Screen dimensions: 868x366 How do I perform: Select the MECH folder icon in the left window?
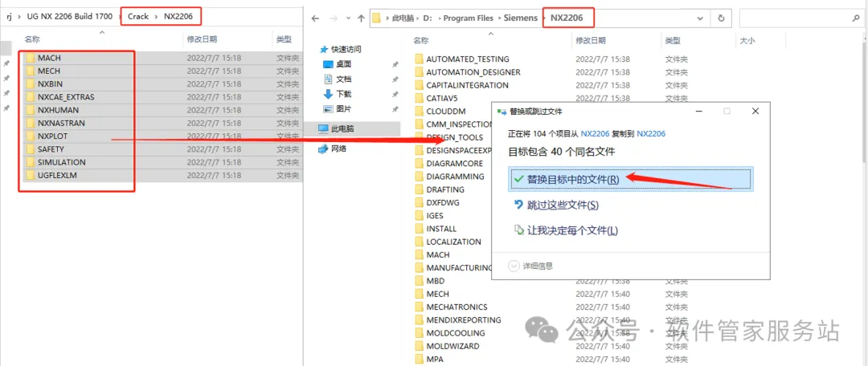pos(30,71)
